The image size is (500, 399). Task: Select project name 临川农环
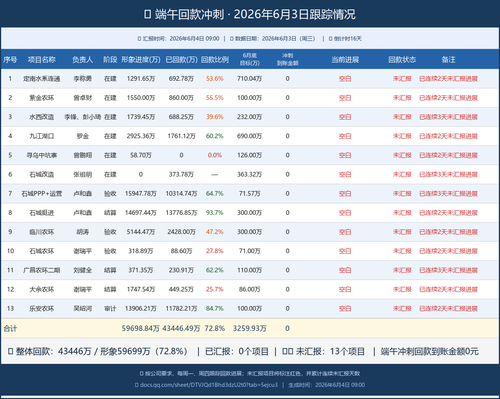(42, 232)
